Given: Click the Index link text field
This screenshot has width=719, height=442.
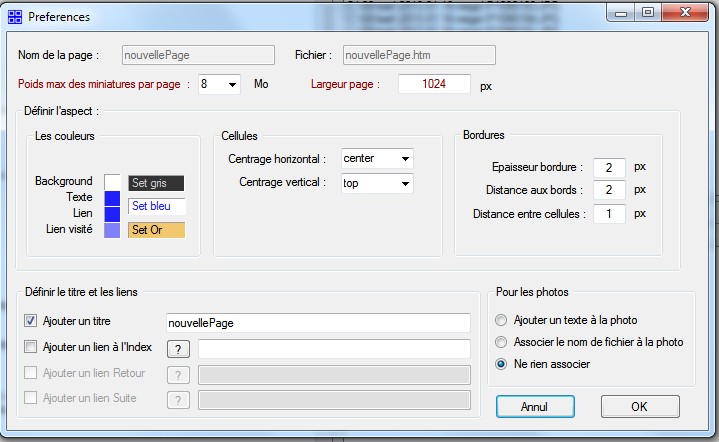Looking at the screenshot, I should [334, 349].
